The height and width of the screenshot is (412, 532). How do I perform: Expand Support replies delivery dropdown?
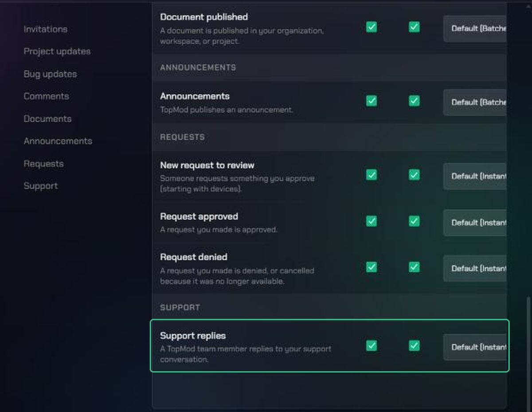(475, 347)
